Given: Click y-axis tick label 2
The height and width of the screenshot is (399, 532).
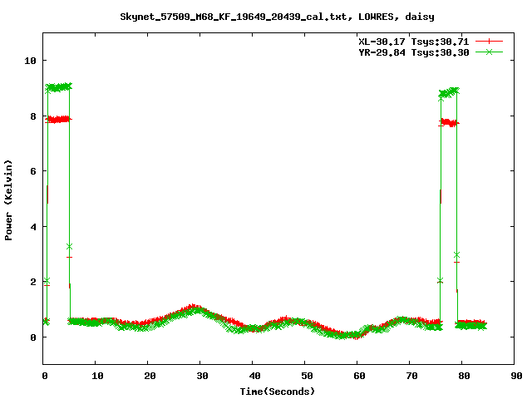Looking at the screenshot, I should coord(33,282).
